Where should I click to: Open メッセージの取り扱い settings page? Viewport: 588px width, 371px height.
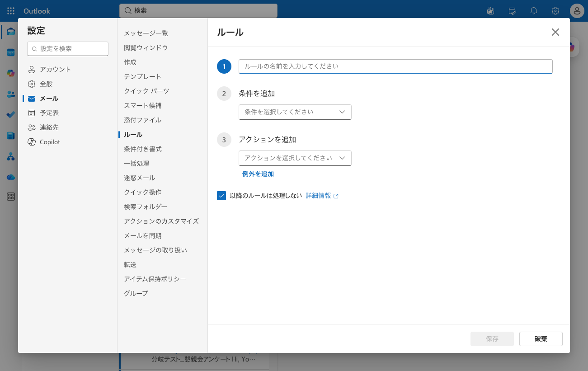pos(155,250)
